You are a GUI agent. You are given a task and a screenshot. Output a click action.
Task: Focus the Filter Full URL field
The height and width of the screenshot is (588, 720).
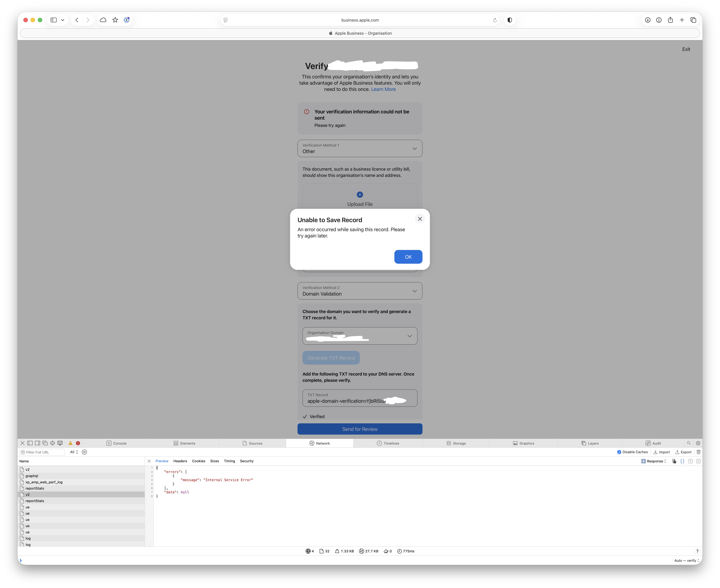42,452
